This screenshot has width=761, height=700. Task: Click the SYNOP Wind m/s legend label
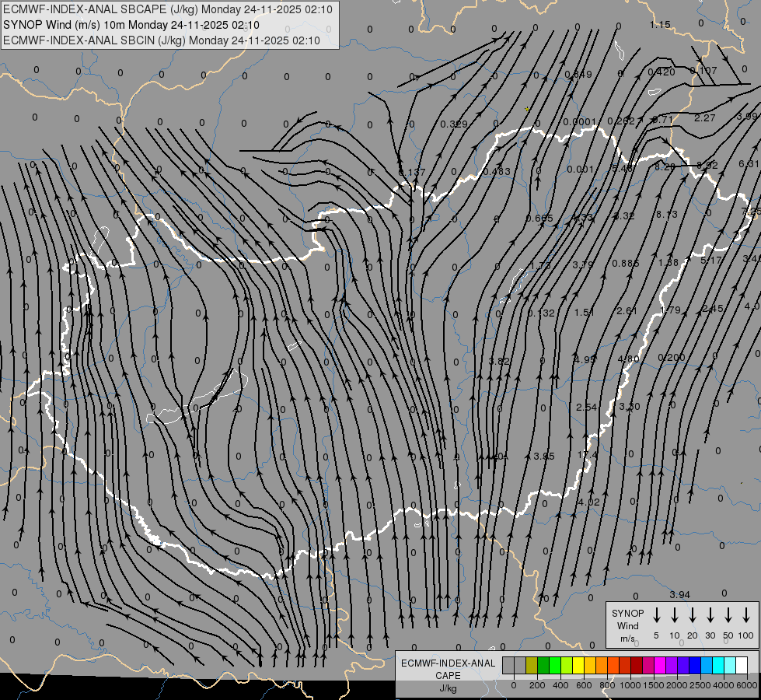(627, 626)
